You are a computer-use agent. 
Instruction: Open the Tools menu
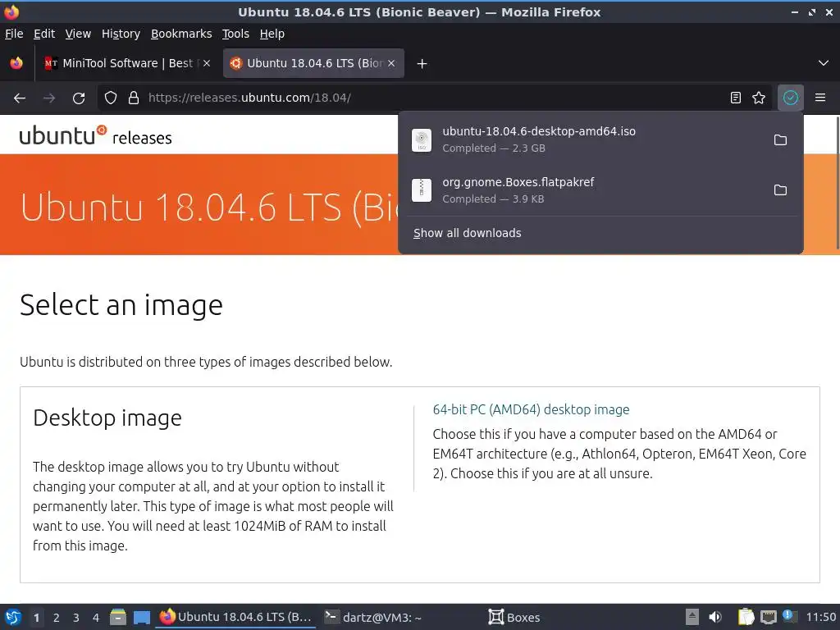pyautogui.click(x=235, y=34)
